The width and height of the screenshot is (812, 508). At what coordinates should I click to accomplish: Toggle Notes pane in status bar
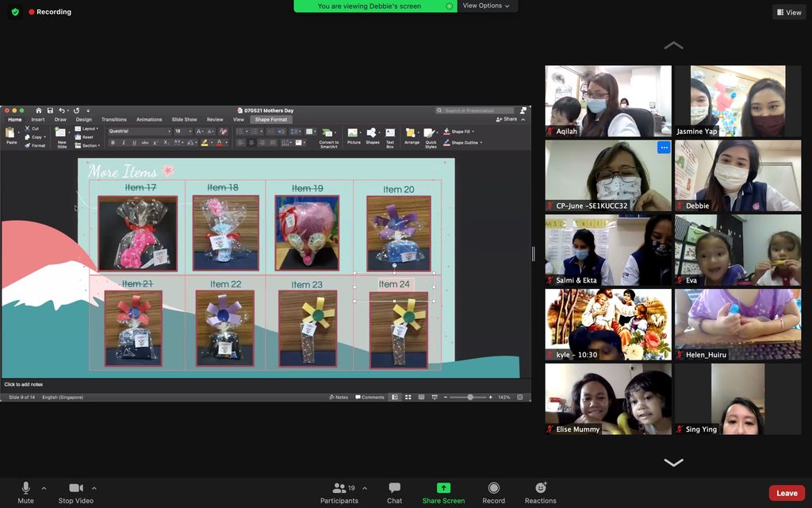click(339, 397)
